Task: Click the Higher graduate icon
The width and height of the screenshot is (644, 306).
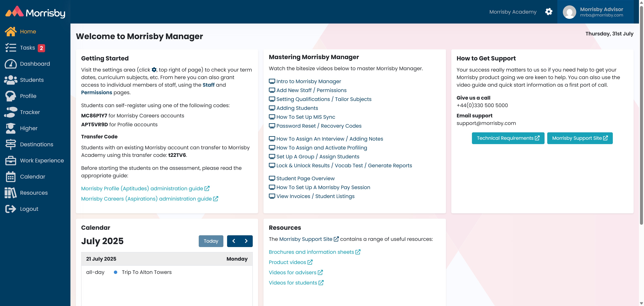Action: (11, 128)
